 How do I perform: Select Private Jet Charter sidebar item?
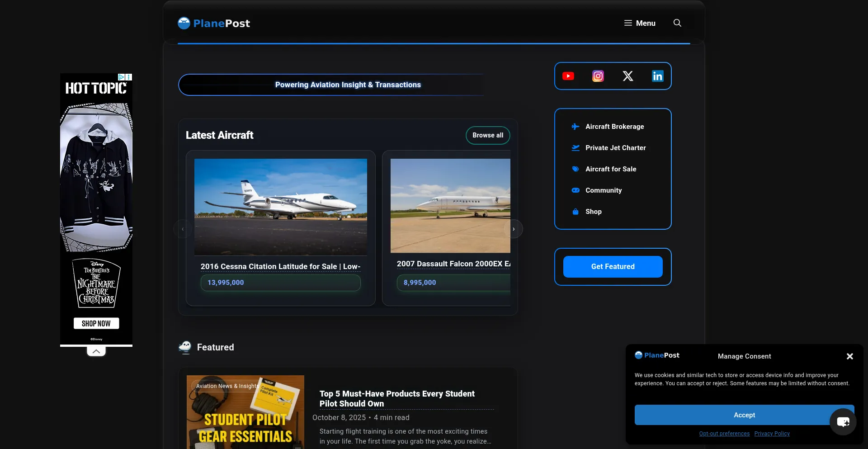pyautogui.click(x=615, y=148)
